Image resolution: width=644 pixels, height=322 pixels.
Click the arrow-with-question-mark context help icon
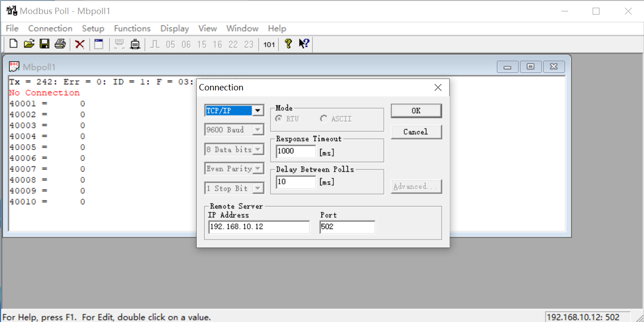[x=304, y=44]
